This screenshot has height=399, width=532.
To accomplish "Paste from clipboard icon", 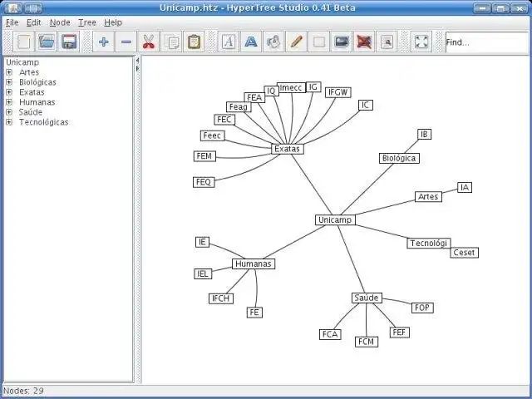I will [194, 42].
